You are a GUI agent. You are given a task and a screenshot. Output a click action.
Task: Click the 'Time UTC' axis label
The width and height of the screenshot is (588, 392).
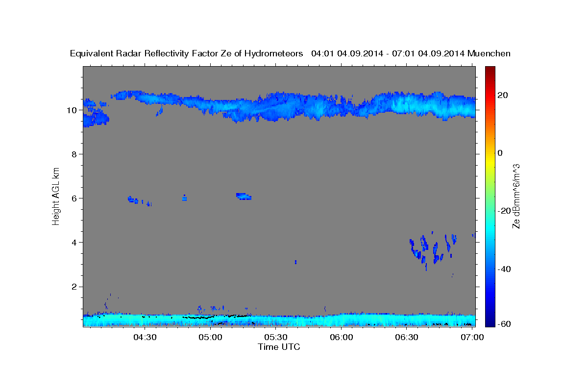pos(279,347)
